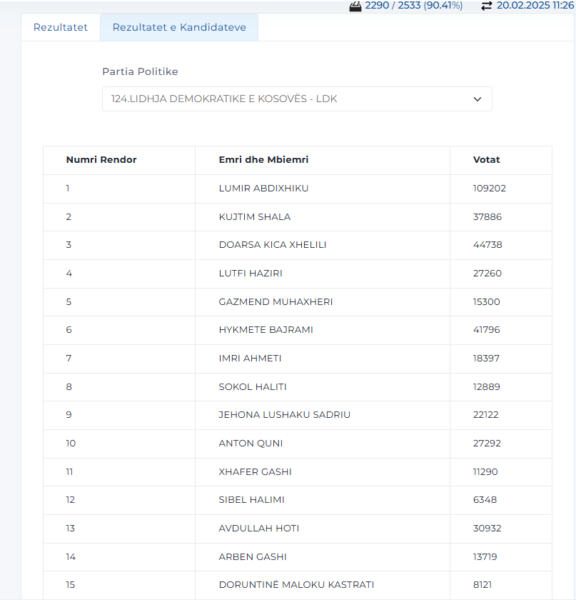Select the ANTON QUNI row
Screen dimensions: 576x600
[x=297, y=443]
